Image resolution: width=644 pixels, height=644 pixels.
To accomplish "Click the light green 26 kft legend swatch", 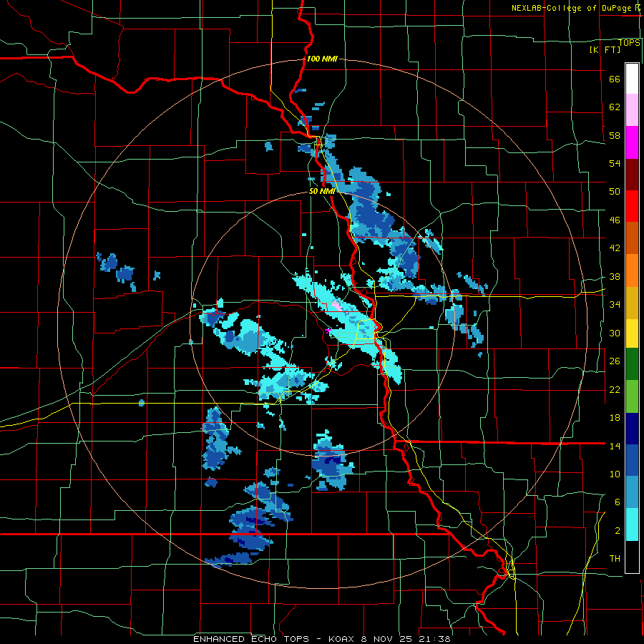I will point(632,396).
